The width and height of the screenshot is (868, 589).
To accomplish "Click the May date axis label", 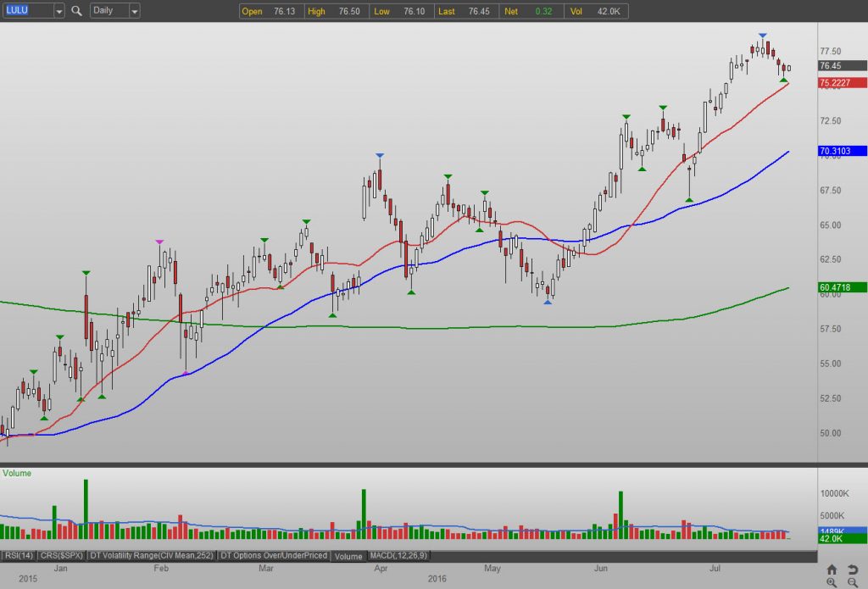I will [492, 569].
